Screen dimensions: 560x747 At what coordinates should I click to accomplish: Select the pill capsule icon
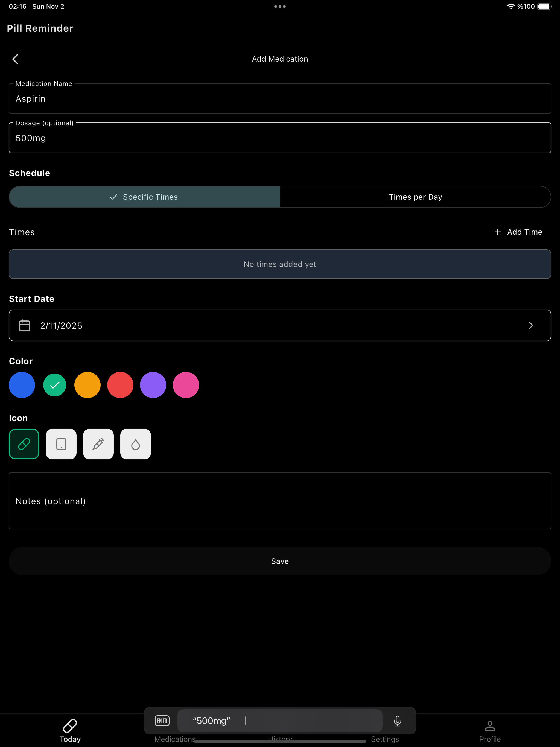pyautogui.click(x=24, y=444)
